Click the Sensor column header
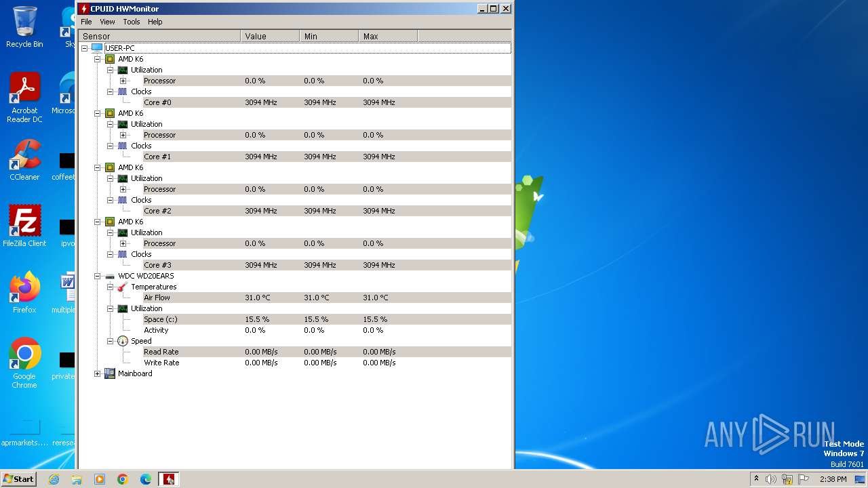The width and height of the screenshot is (868, 488). click(x=159, y=36)
